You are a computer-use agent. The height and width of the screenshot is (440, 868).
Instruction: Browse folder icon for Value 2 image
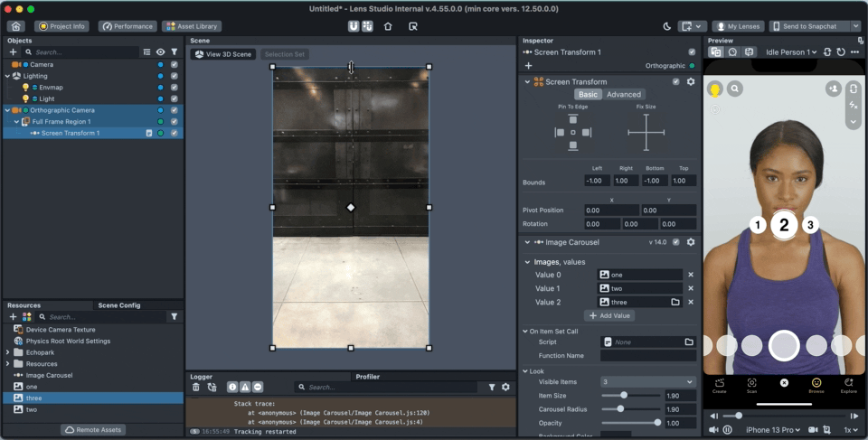point(675,302)
